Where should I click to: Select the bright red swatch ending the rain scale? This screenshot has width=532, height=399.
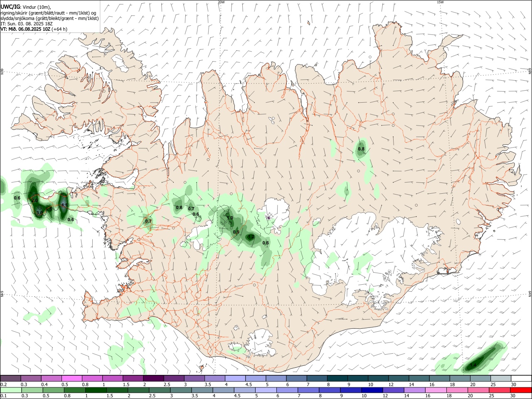(521, 390)
